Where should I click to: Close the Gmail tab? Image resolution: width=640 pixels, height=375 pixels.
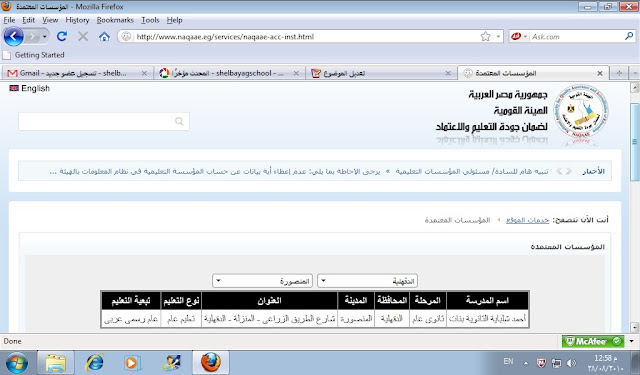coord(144,73)
